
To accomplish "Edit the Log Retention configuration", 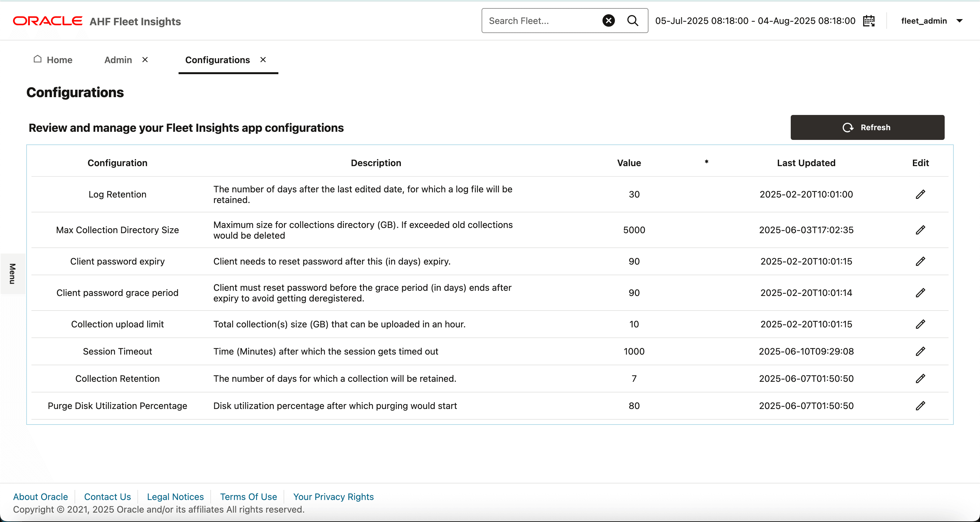I will [920, 194].
